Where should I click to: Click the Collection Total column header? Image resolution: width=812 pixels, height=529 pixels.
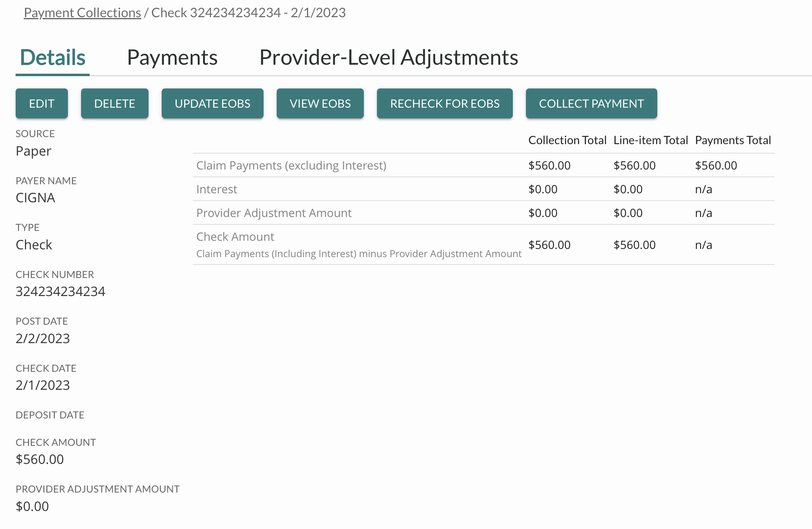[567, 140]
